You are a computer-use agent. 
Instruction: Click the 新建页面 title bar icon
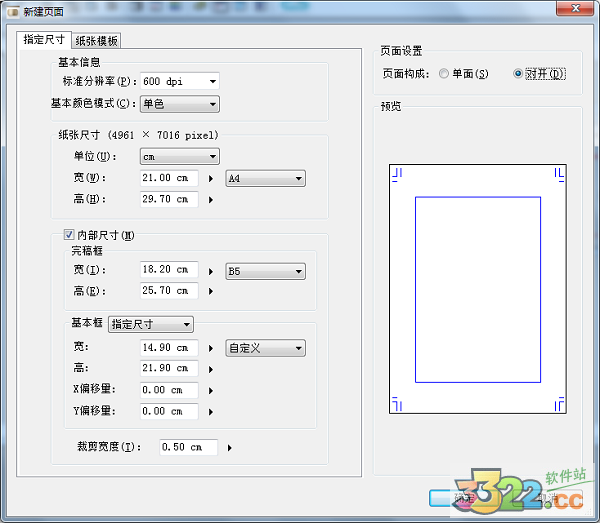(x=13, y=12)
